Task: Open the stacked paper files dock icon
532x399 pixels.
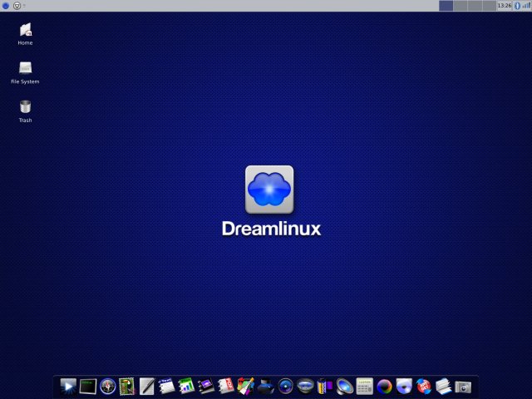Action: (443, 387)
